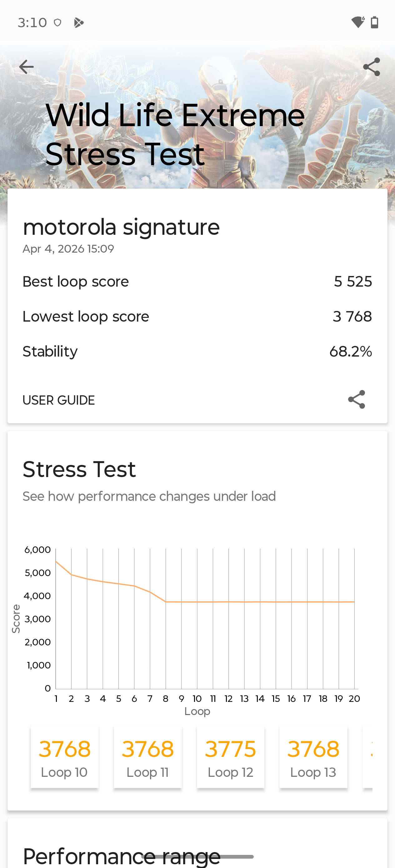Viewport: 395px width, 868px height.
Task: Tap the Stability percentage row
Action: (x=197, y=352)
